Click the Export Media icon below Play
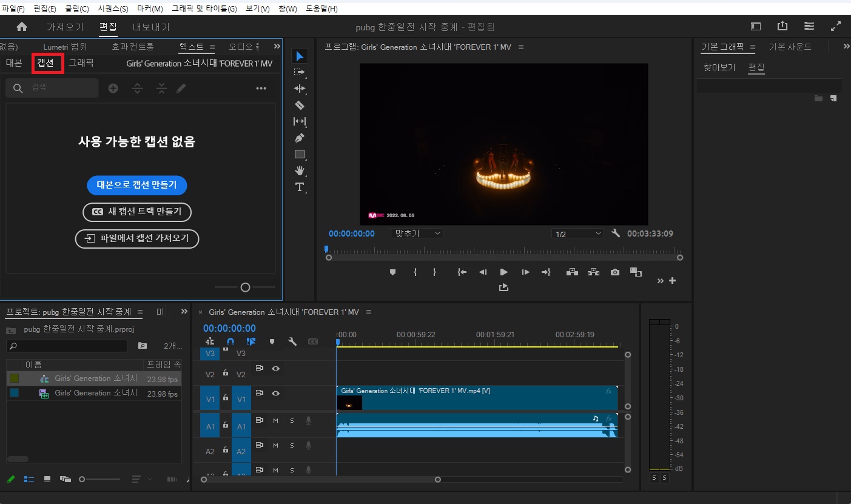The height and width of the screenshot is (504, 851). [503, 287]
